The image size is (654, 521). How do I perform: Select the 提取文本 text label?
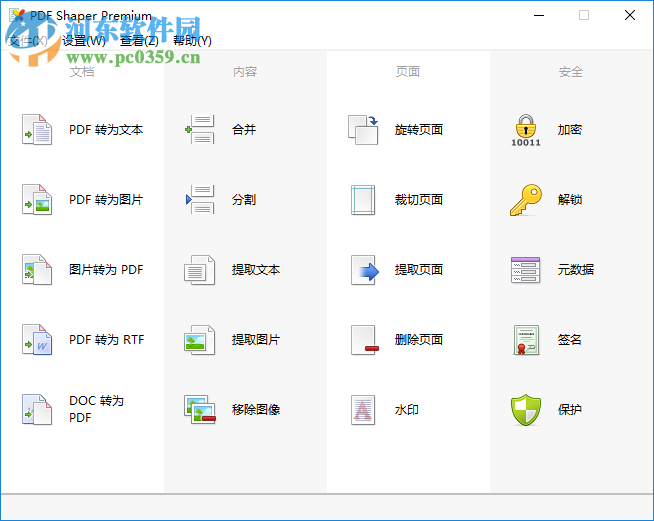(x=256, y=270)
